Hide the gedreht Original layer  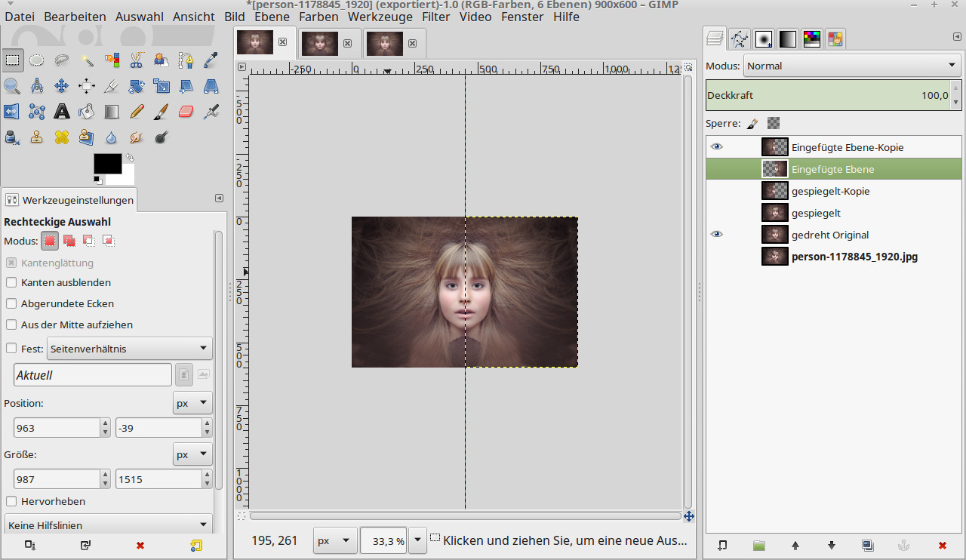click(x=716, y=235)
